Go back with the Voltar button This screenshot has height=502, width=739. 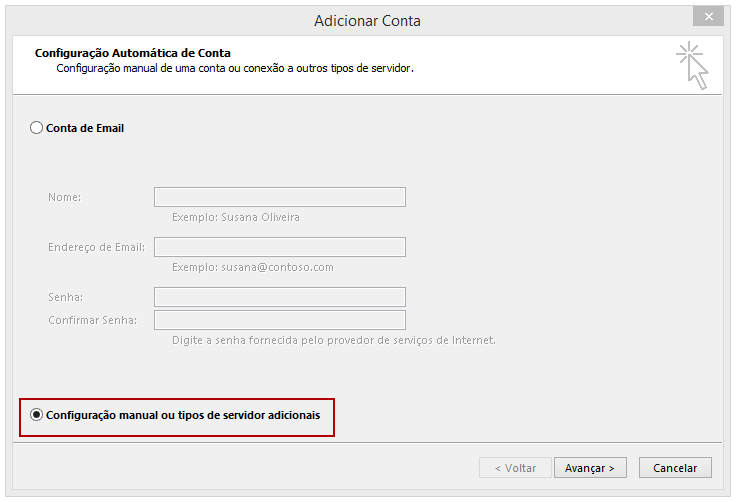click(x=515, y=468)
